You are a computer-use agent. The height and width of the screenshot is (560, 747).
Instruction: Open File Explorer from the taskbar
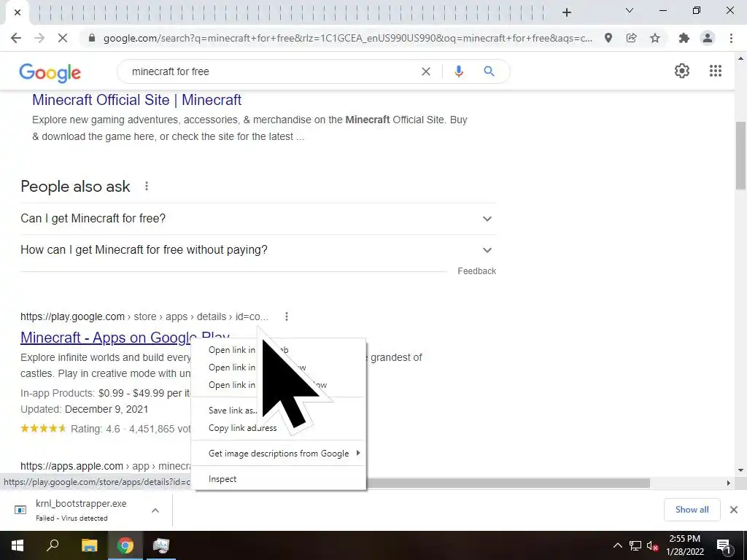tap(89, 545)
